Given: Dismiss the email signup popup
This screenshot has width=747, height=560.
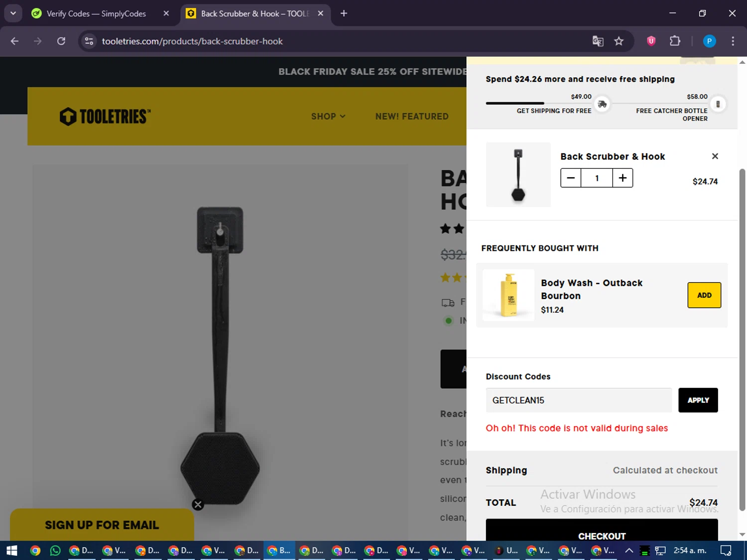Looking at the screenshot, I should click(198, 505).
